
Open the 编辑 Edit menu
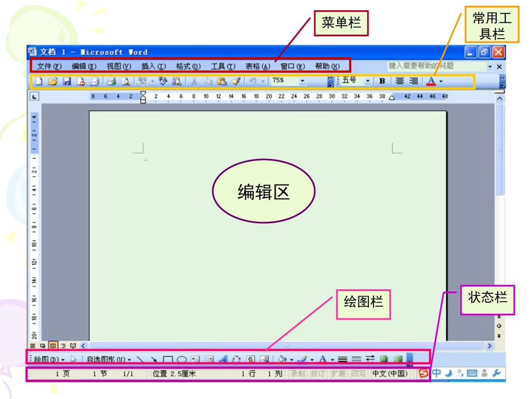[x=84, y=67]
